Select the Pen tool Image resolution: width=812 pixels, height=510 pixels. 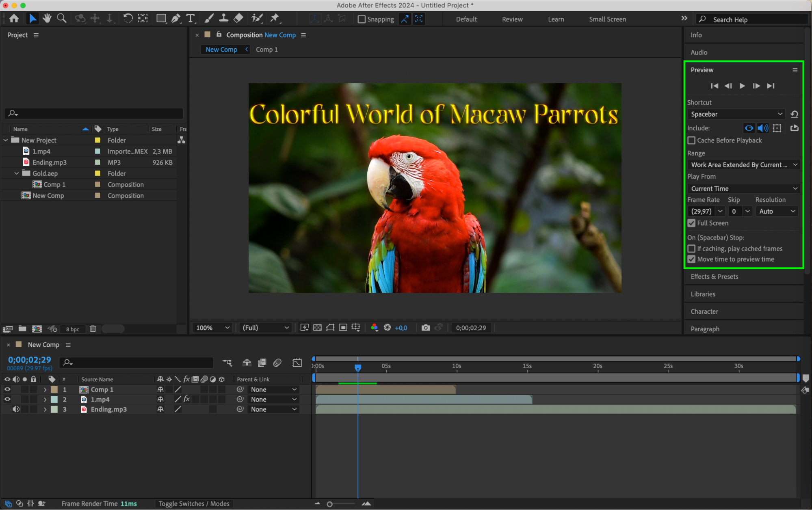175,18
